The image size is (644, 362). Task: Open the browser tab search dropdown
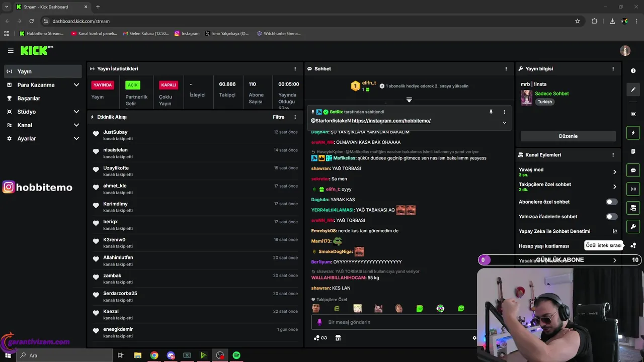[x=7, y=7]
